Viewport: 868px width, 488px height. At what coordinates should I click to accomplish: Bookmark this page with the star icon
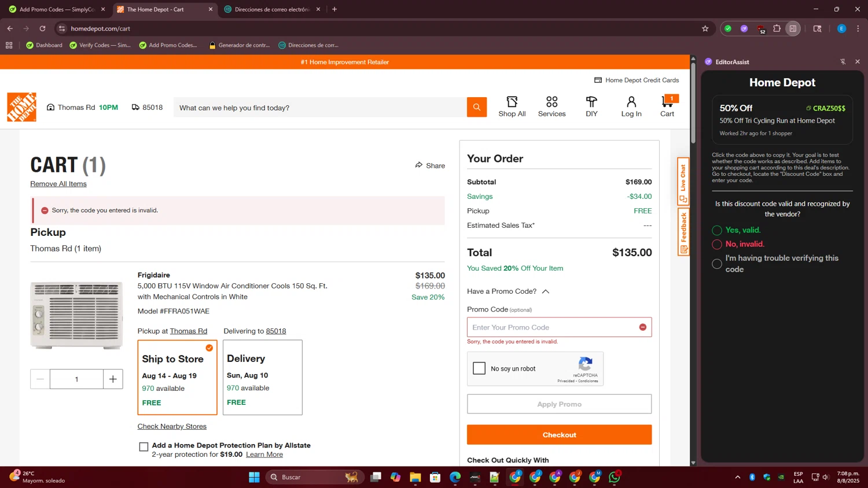click(x=705, y=28)
